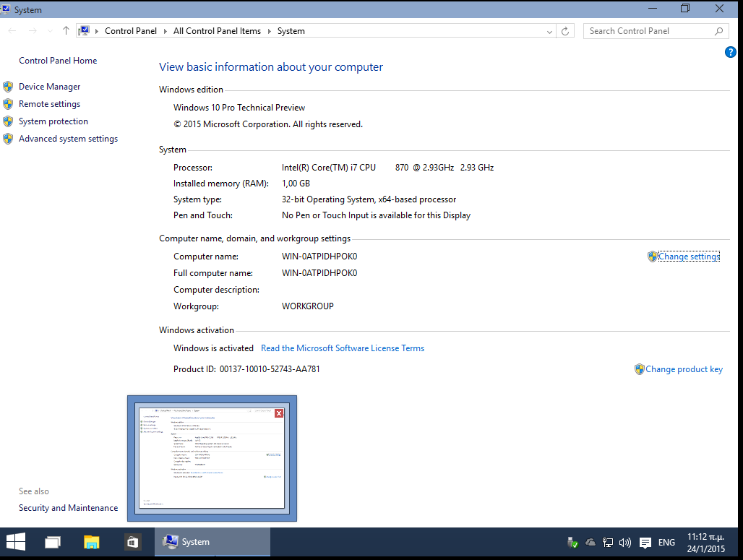743x560 pixels.
Task: Expand chevron after All Control Panel Items
Action: pos(269,31)
